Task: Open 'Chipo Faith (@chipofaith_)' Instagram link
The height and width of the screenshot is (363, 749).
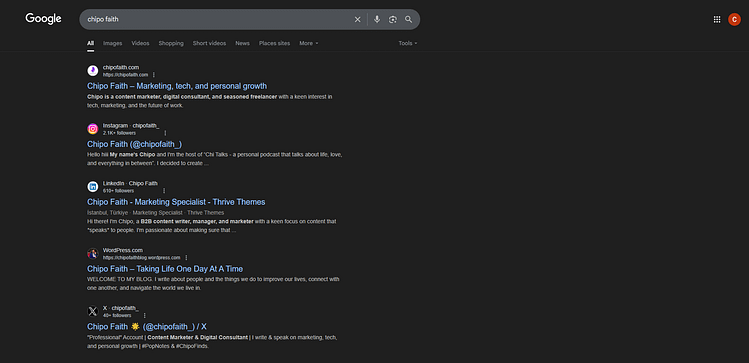Action: [134, 144]
